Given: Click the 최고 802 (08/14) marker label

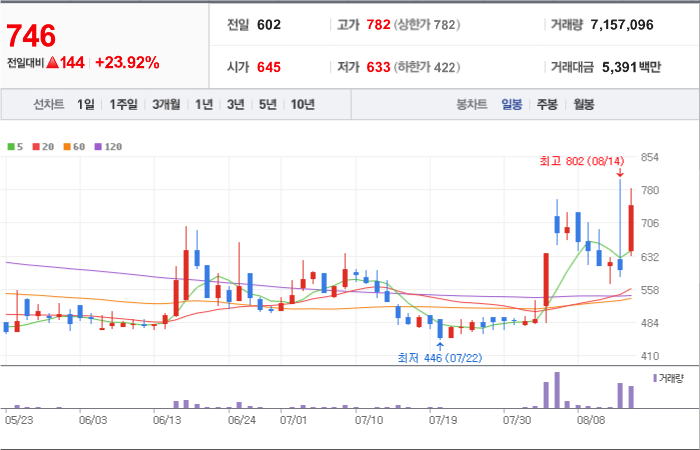Looking at the screenshot, I should (x=582, y=161).
